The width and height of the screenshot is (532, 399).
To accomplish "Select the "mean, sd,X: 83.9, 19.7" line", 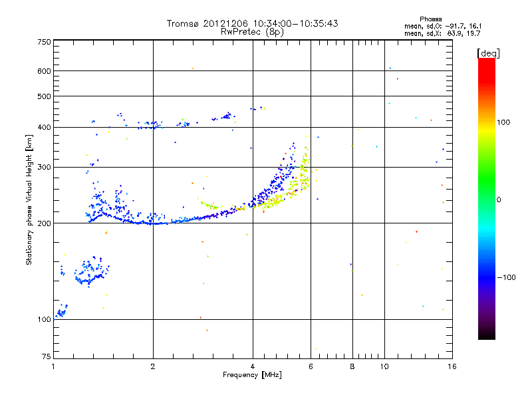I will coord(442,33).
